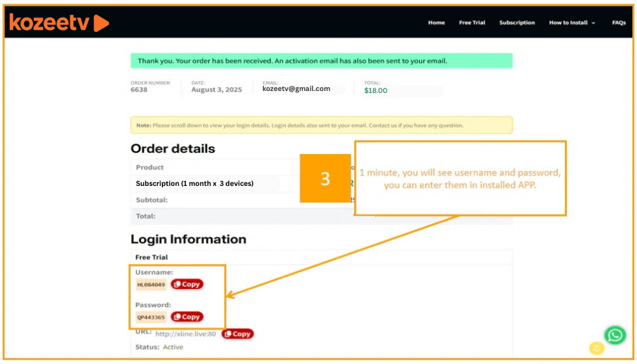Select the username code HL084049

pos(151,285)
